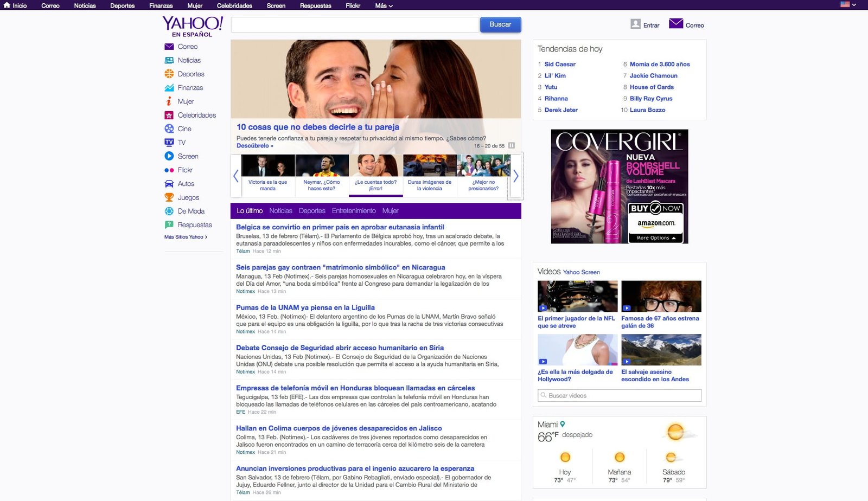Go to next carousel thumbnails
The width and height of the screenshot is (868, 501).
coord(516,176)
